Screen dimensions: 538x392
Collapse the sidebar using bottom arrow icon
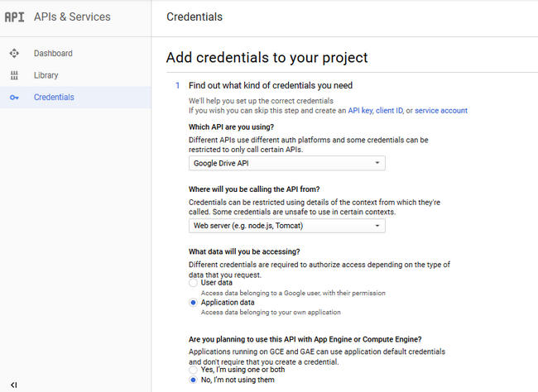(x=14, y=385)
